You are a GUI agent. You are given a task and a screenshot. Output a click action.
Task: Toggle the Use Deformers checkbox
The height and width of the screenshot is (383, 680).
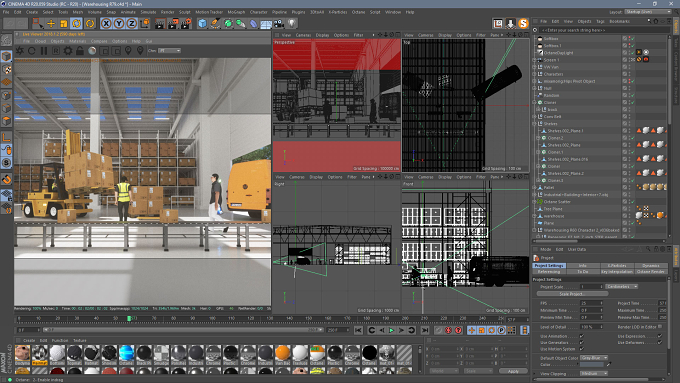660,343
